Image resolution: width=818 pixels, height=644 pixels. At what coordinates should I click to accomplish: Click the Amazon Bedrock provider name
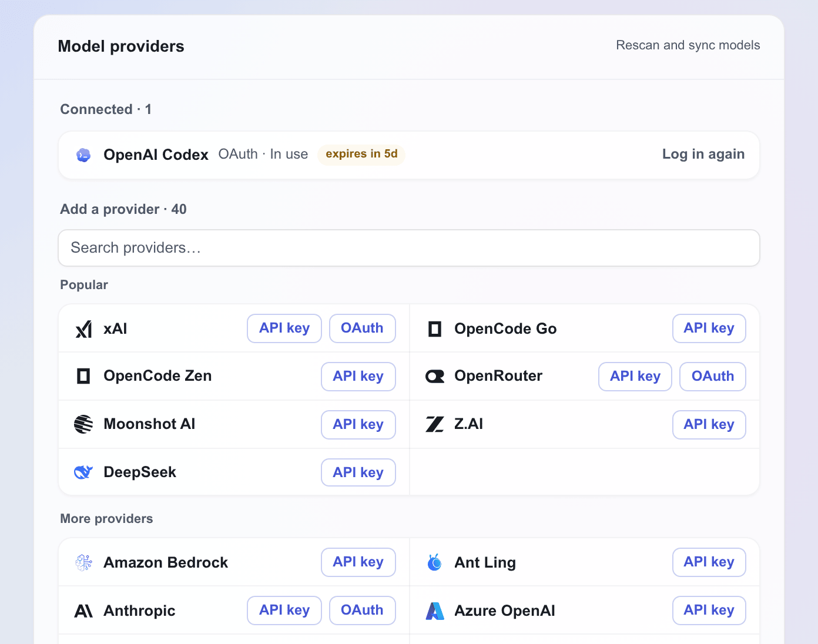[x=166, y=563]
